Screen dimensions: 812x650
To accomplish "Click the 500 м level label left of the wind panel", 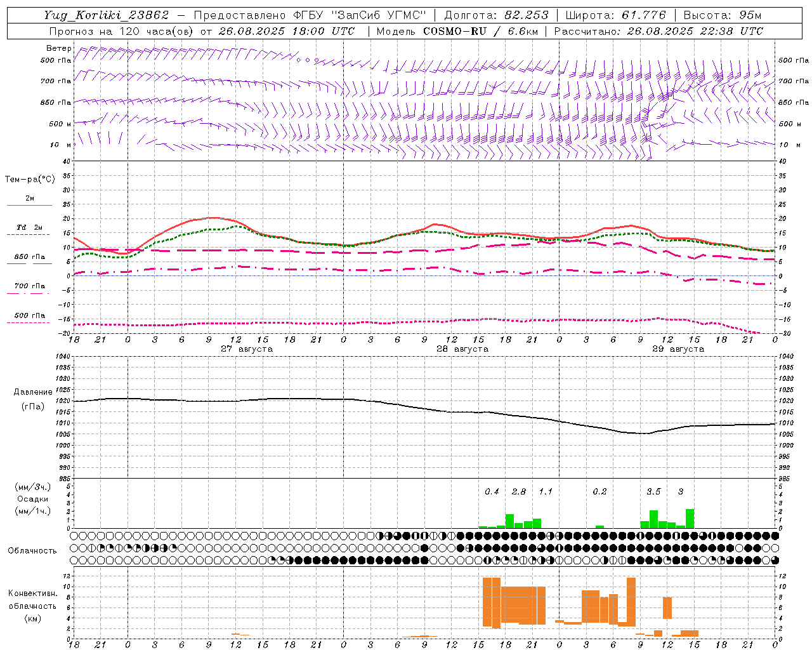I will click(60, 124).
